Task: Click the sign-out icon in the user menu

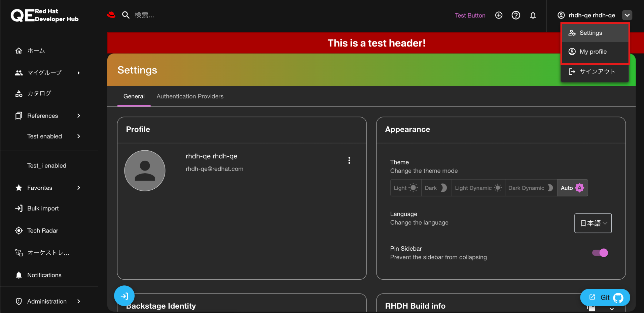Action: (x=572, y=71)
